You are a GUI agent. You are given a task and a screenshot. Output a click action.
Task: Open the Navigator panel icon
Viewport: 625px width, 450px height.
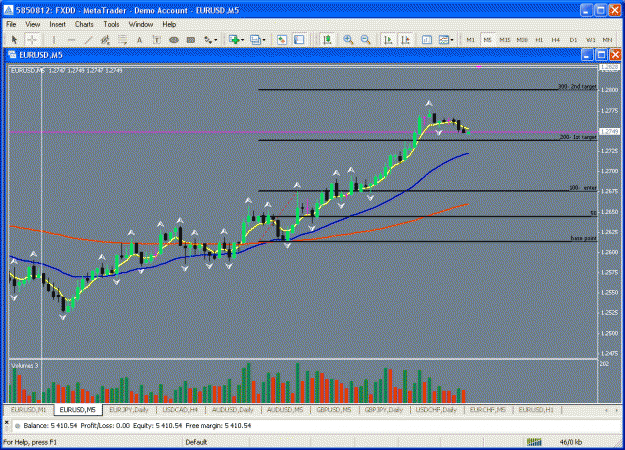[299, 39]
